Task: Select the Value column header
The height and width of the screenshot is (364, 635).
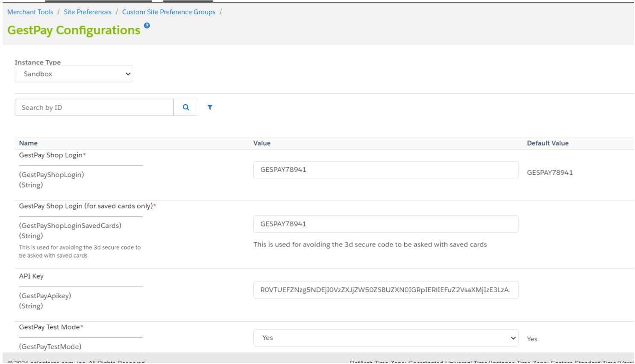Action: [x=262, y=143]
